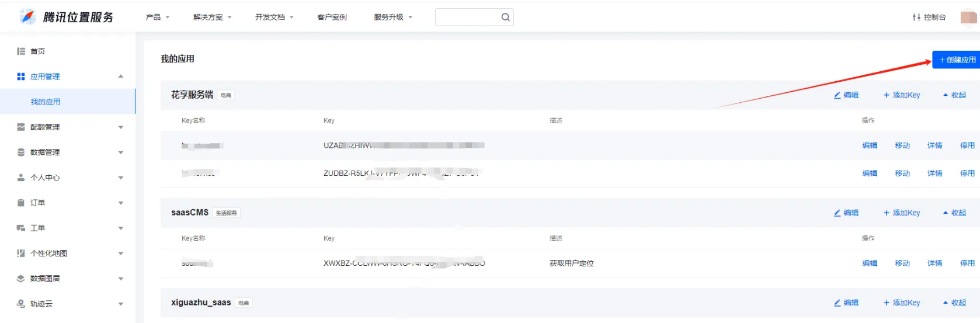Screen dimensions: 980x323
Task: Click 移动 in the UZAB key row
Action: point(902,145)
